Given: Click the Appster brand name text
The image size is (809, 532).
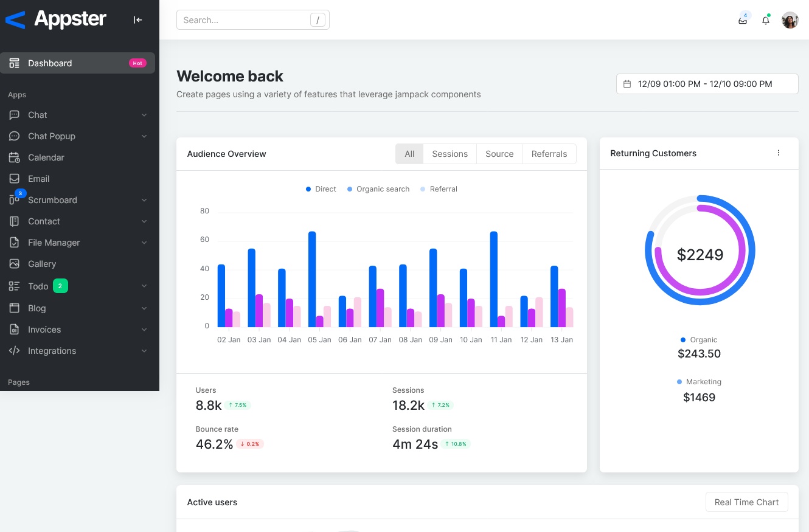Looking at the screenshot, I should coord(71,19).
